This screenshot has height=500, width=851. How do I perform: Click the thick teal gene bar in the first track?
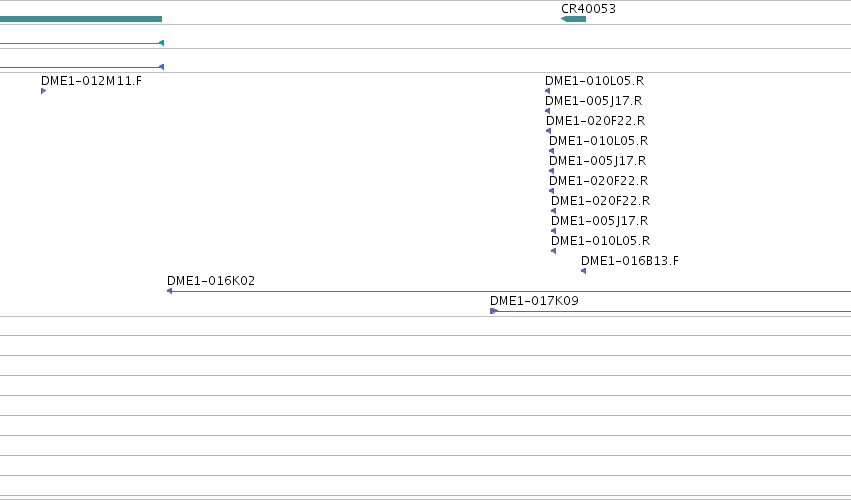[81, 19]
